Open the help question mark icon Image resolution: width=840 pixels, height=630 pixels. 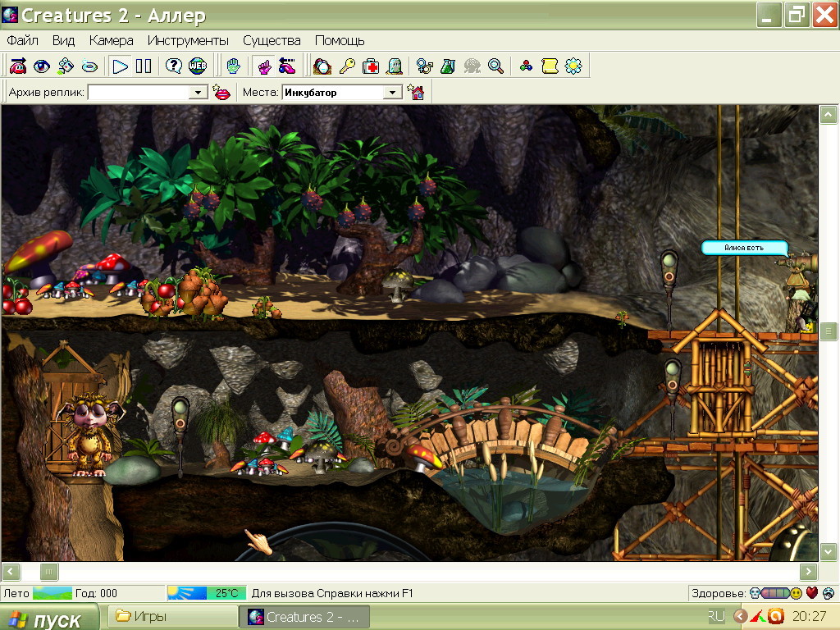pyautogui.click(x=174, y=66)
